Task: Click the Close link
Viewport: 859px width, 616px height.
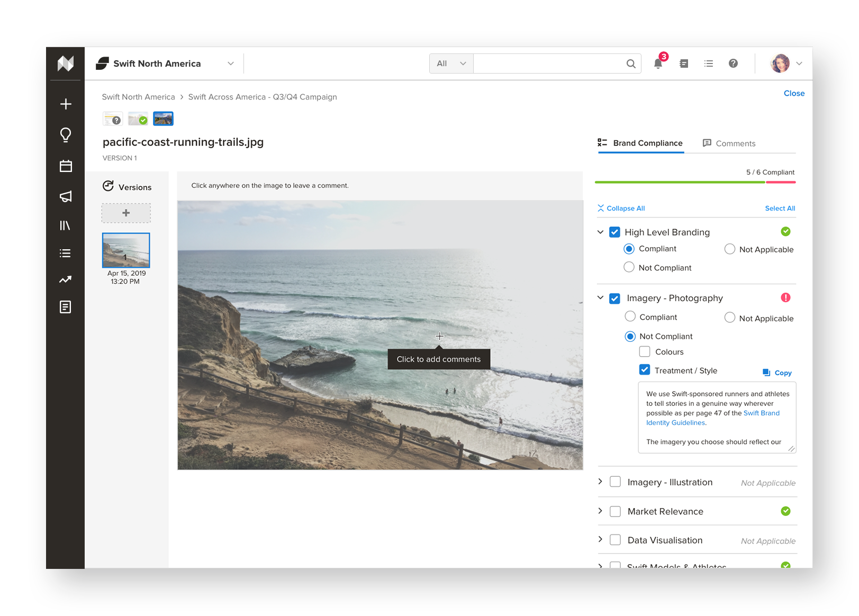Action: coord(794,93)
